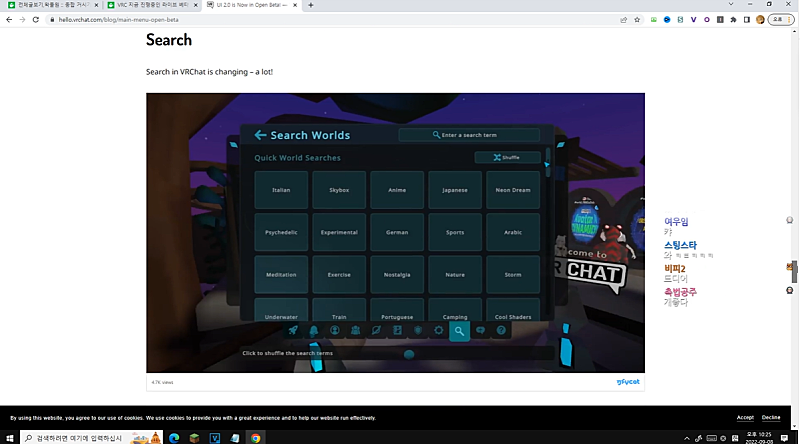Viewport: 800px width, 444px height.
Task: Open the worlds planet icon in menu bar
Action: [x=376, y=331]
